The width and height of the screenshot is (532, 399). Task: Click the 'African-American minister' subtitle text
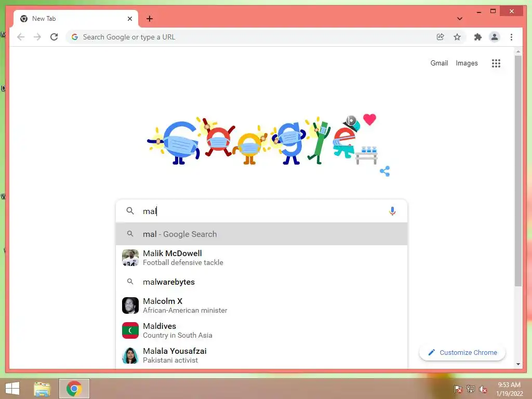[x=185, y=311]
